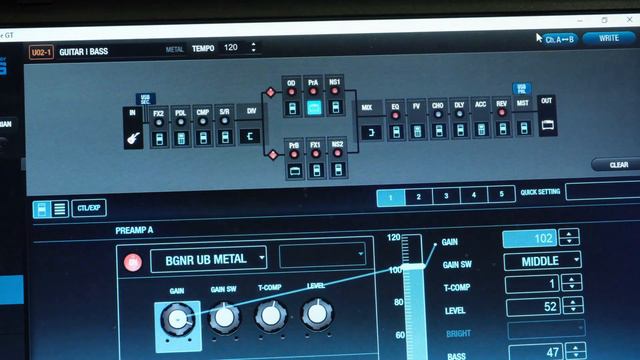640x360 pixels.
Task: Open the empty dropdown beside amp type
Action: tap(322, 256)
